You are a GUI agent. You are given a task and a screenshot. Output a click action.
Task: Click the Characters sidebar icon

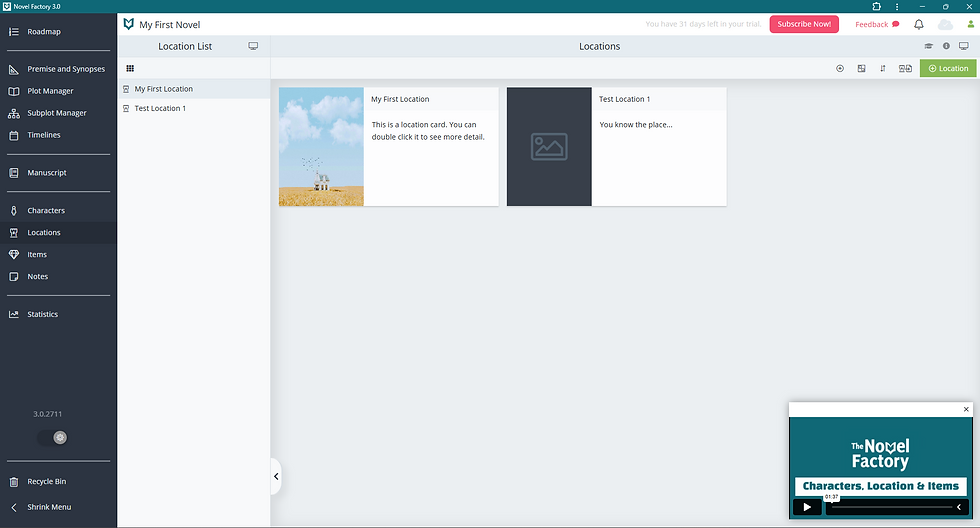[x=14, y=211]
